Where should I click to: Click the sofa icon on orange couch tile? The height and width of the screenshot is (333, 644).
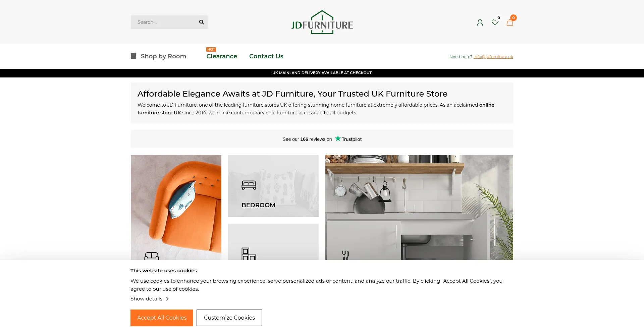pyautogui.click(x=152, y=256)
